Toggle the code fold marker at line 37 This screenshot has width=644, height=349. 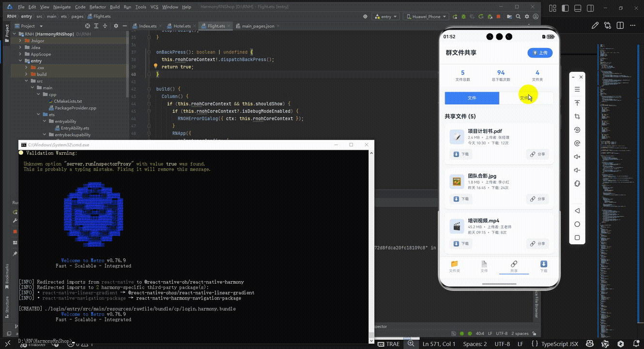point(148,52)
